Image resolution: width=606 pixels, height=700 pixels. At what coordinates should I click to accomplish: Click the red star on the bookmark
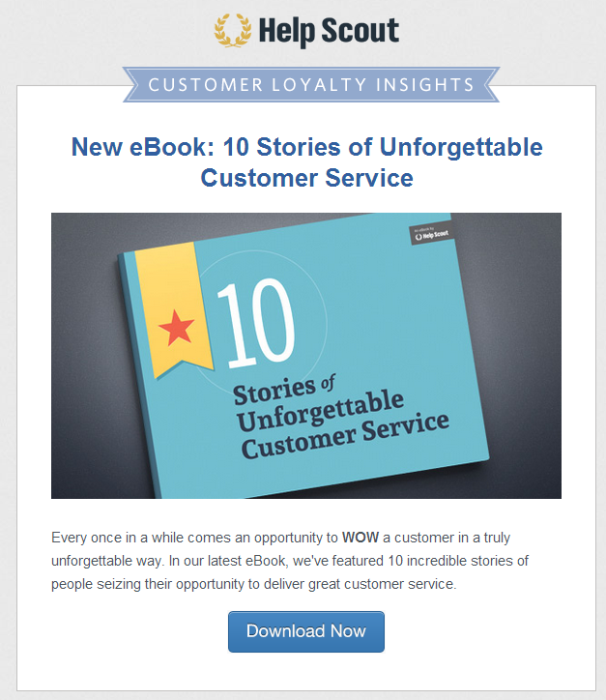tap(176, 327)
